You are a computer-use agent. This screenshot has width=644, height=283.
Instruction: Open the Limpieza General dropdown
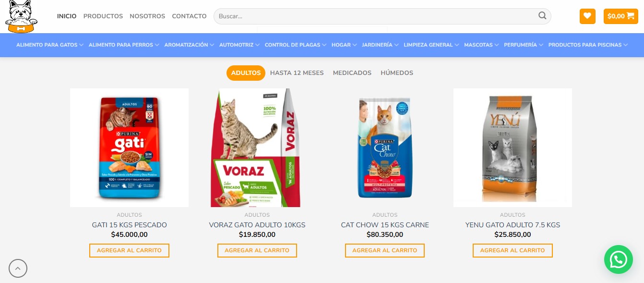click(431, 45)
